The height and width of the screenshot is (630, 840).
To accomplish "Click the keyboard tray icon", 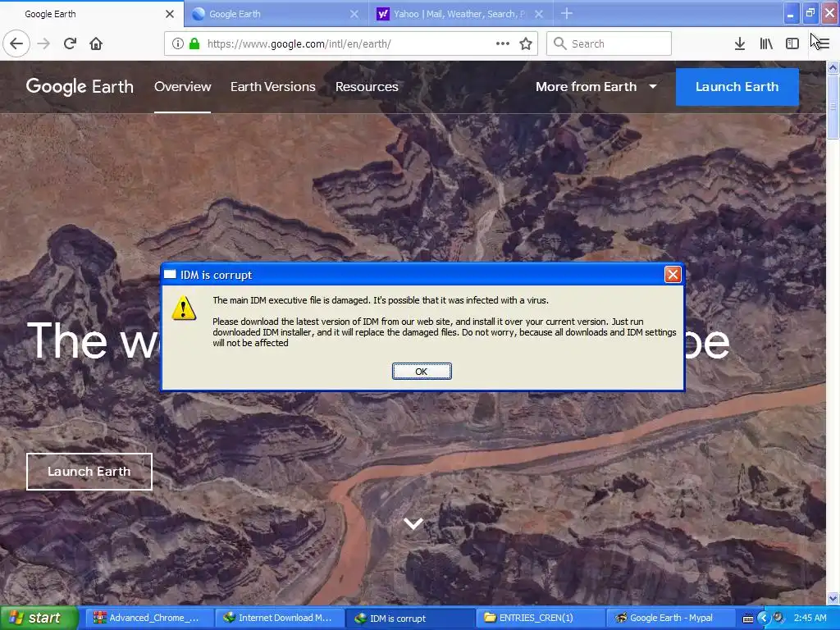I will pyautogui.click(x=748, y=619).
